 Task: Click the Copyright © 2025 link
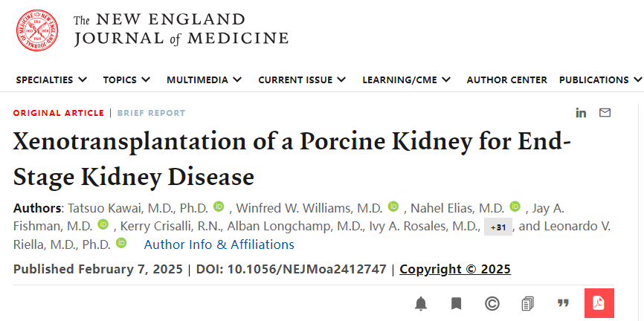455,269
